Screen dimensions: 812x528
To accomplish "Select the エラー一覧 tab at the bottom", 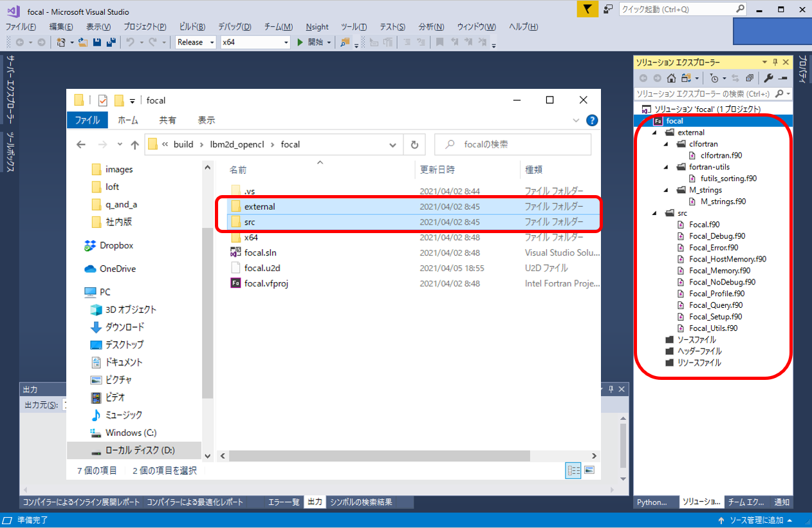I will [284, 502].
